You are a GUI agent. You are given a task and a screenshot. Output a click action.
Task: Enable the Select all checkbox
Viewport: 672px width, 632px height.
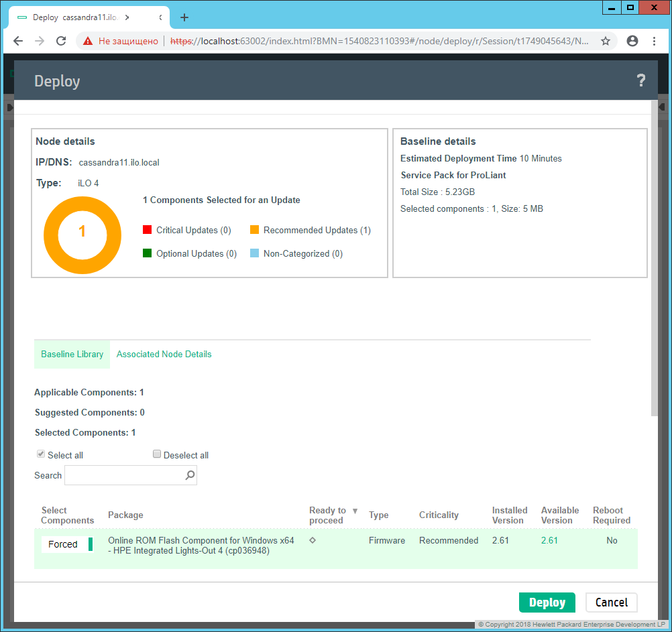[x=41, y=453]
